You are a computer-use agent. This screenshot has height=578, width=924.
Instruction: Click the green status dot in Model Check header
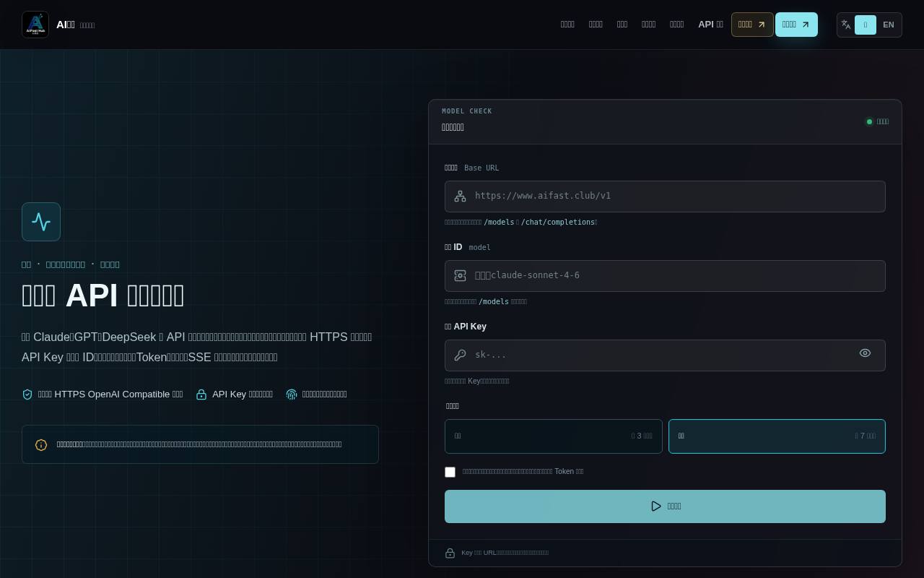coord(869,122)
